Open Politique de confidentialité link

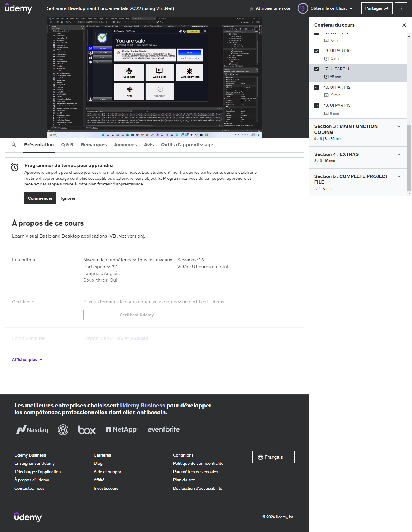[198, 463]
